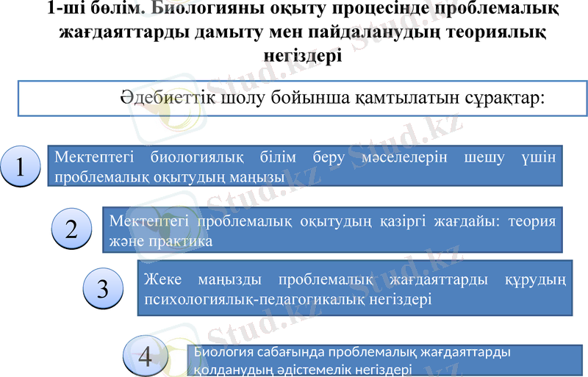Click the word негіздері ending the slide title
Image resolution: width=588 pixels, height=377 pixels.
[x=301, y=55]
